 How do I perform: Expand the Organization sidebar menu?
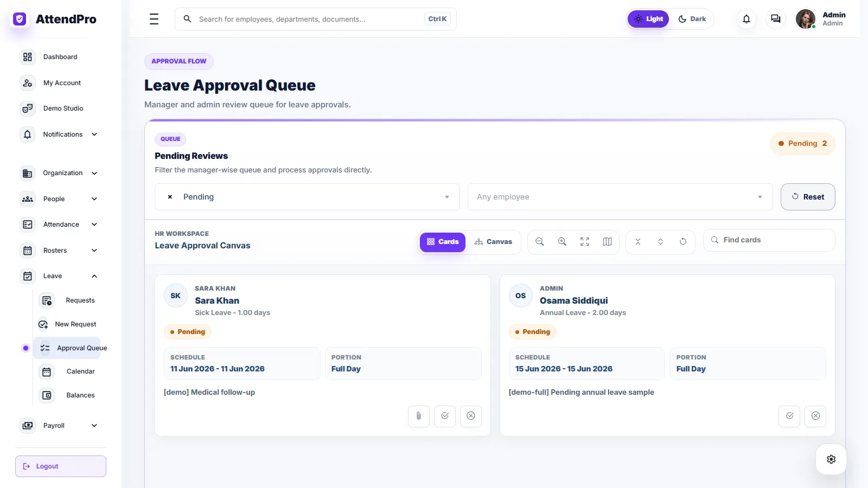94,174
